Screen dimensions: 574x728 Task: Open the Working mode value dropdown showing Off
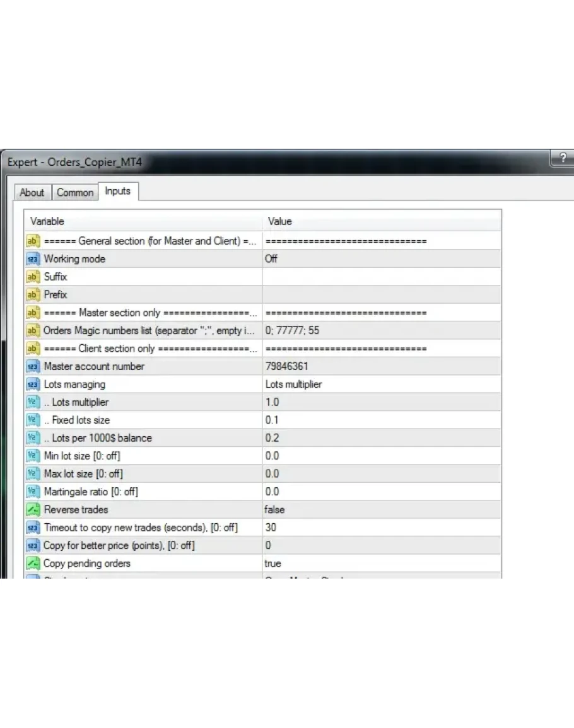click(x=381, y=259)
